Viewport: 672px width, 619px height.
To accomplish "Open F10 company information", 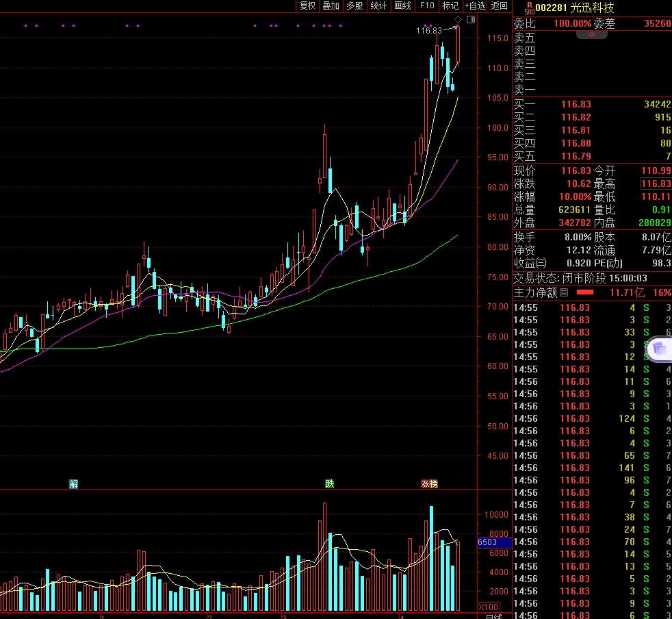I will [426, 6].
